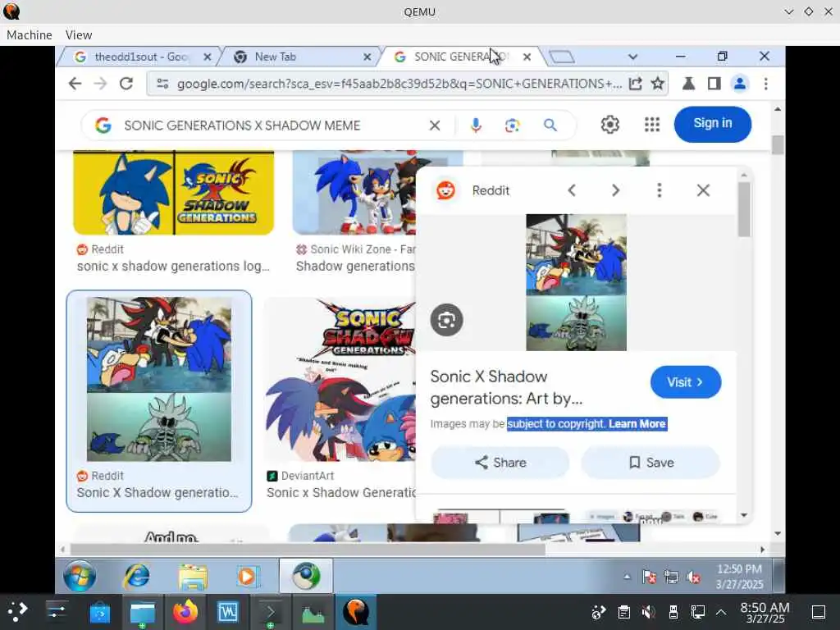This screenshot has height=630, width=840.
Task: Open the Windows 7 Start menu
Action: click(x=80, y=576)
